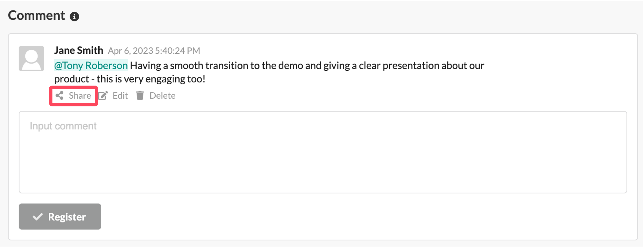Click the text 'this is very engaging too!'

point(151,79)
